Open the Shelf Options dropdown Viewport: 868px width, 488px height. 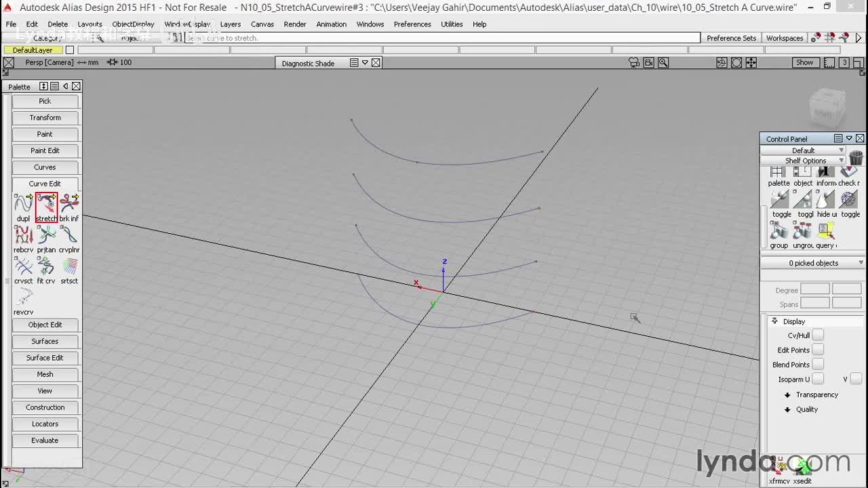click(804, 161)
